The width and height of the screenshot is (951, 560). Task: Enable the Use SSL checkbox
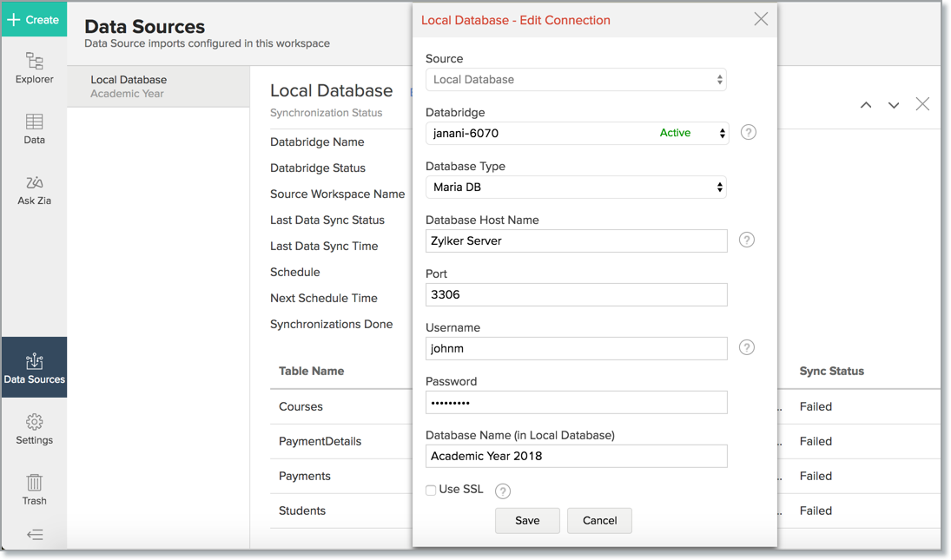[x=431, y=491]
